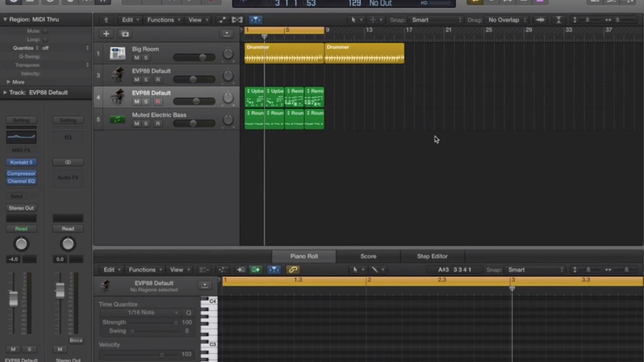Image resolution: width=644 pixels, height=362 pixels.
Task: Click the Velocity slider showing 103
Action: [x=161, y=354]
